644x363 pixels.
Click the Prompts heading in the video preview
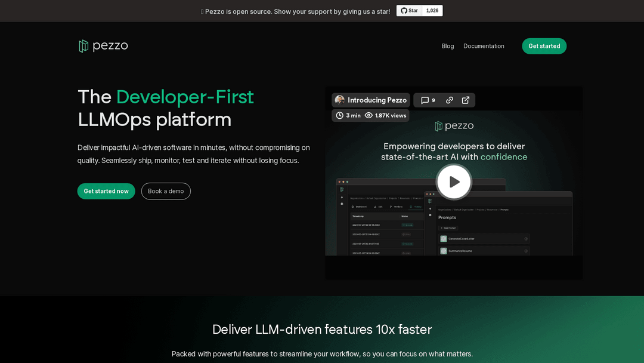[447, 217]
